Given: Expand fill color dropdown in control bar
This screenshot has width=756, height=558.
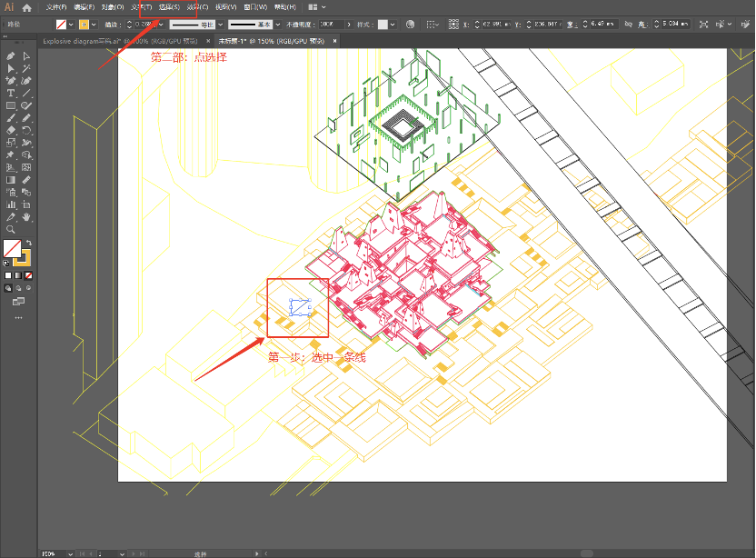Looking at the screenshot, I should [71, 25].
